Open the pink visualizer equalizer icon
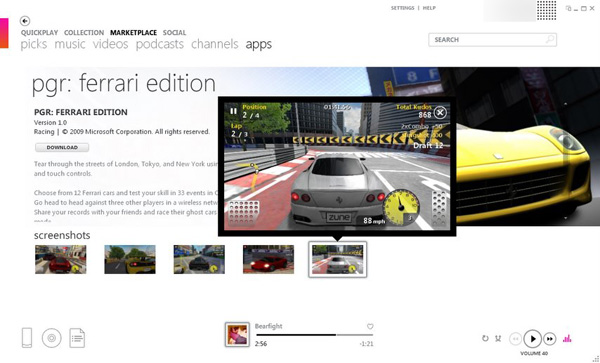The image size is (600, 363). [567, 338]
